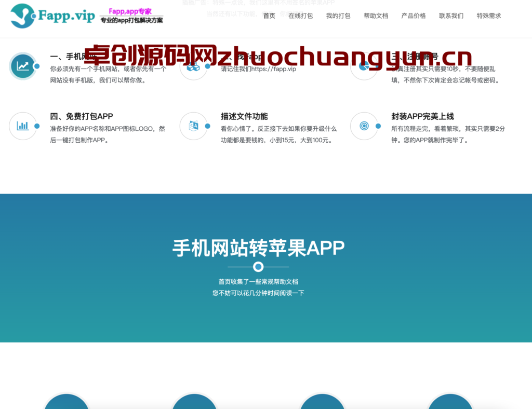Click the 手机网站转苹果APP banner title
This screenshot has width=532, height=409.
[258, 248]
